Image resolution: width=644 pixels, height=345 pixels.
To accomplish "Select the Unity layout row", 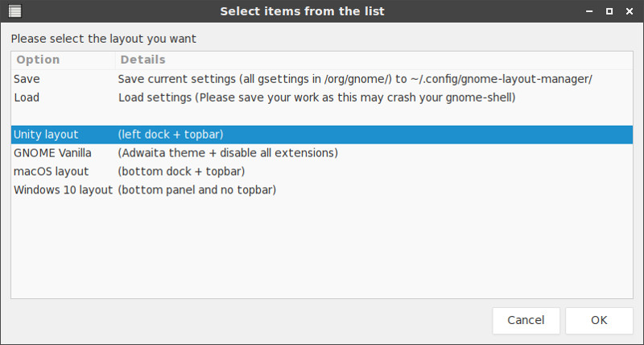I will click(x=322, y=135).
